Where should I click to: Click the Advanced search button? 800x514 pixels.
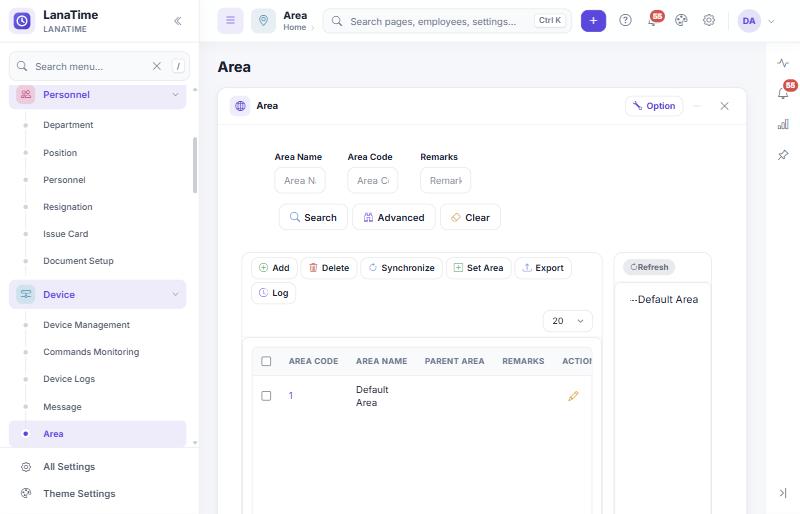pos(394,217)
